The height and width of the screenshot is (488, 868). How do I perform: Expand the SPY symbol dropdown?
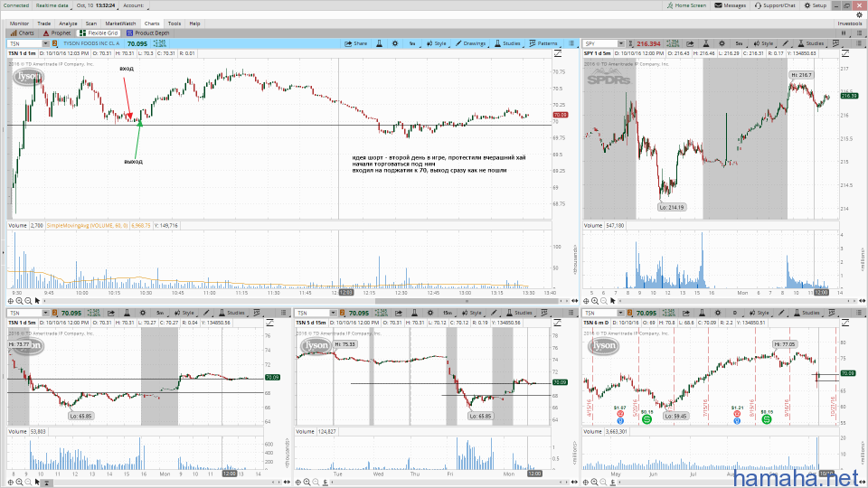tap(620, 43)
